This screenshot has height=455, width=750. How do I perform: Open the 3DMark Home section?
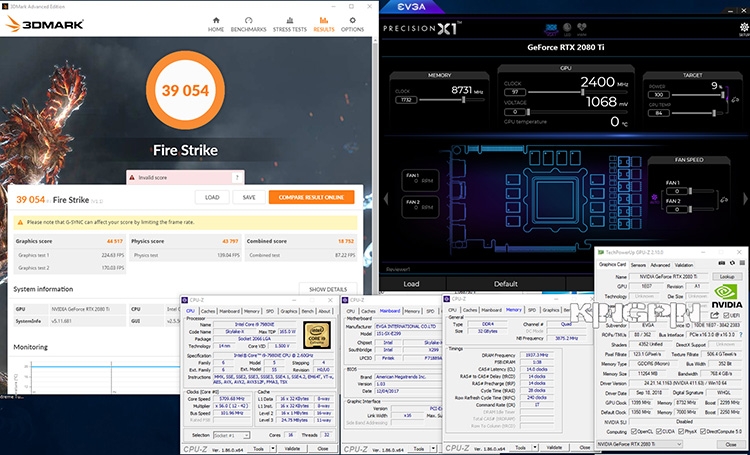click(x=216, y=23)
